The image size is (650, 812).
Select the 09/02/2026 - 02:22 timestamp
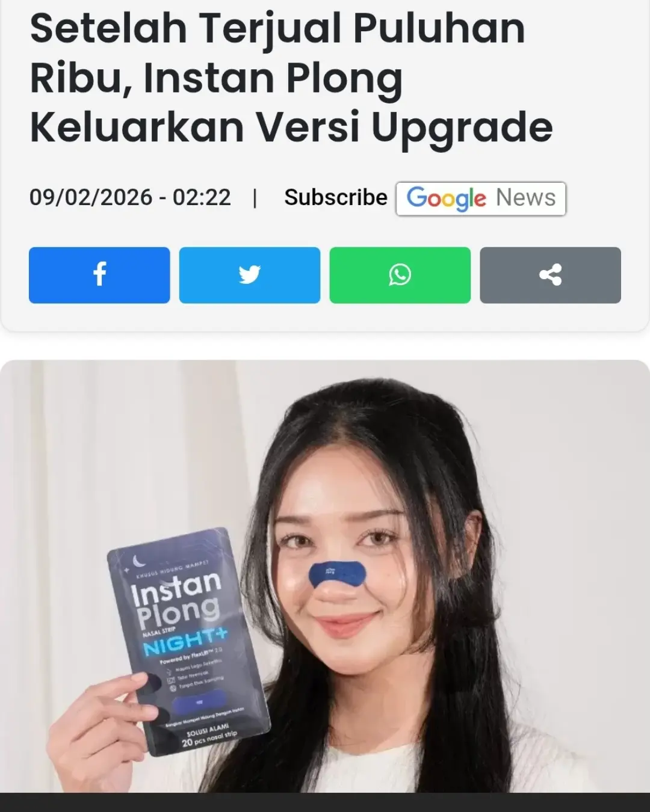tap(130, 197)
